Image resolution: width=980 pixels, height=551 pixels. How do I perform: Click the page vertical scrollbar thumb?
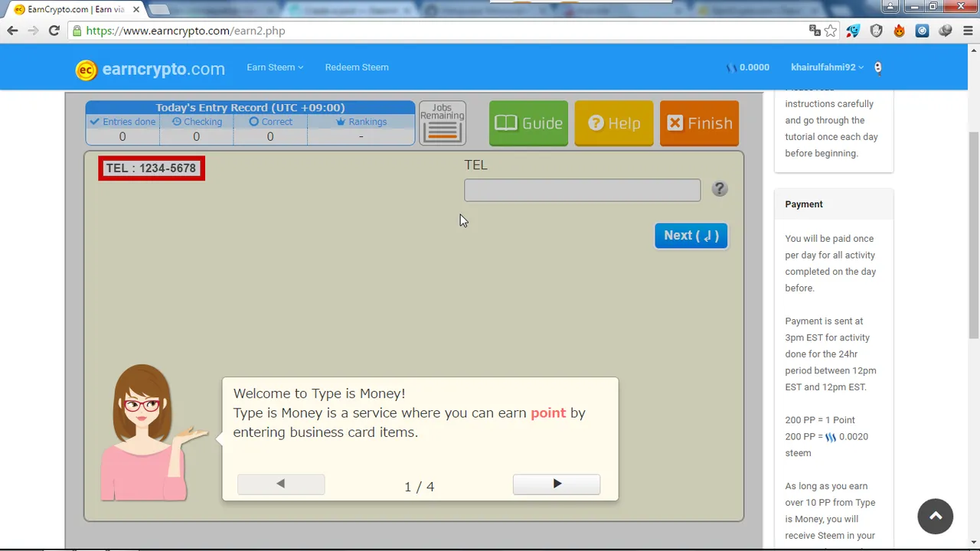click(x=974, y=235)
